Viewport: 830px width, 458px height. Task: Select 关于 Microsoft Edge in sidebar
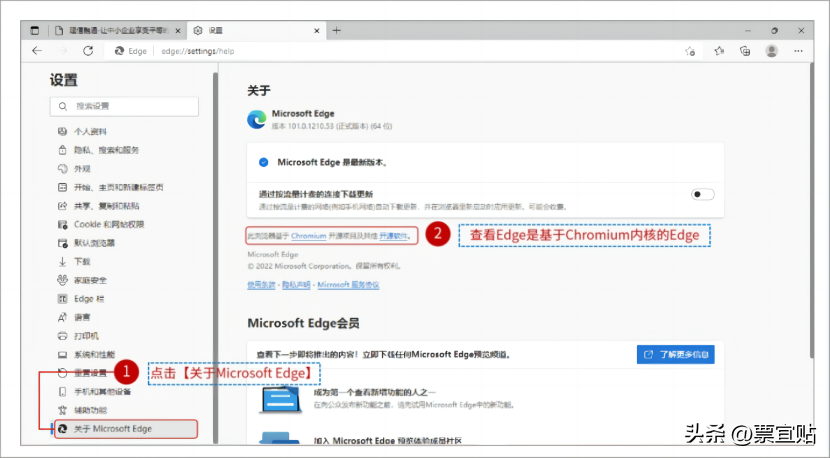[x=126, y=429]
